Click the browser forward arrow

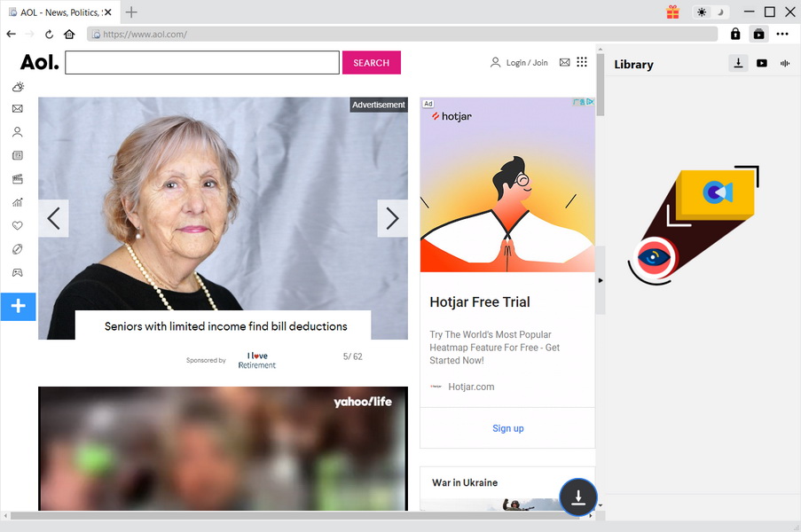29,35
